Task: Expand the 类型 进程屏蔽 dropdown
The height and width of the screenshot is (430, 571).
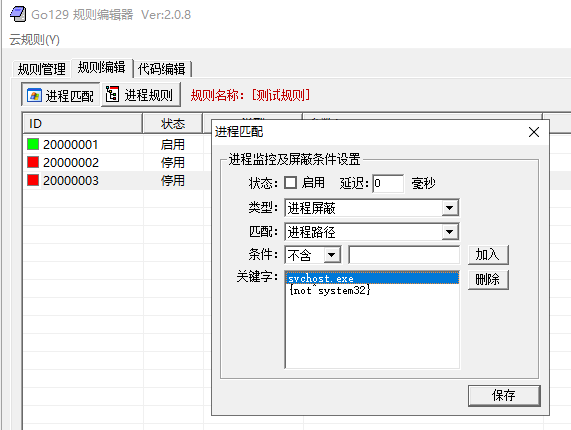Action: click(x=450, y=208)
